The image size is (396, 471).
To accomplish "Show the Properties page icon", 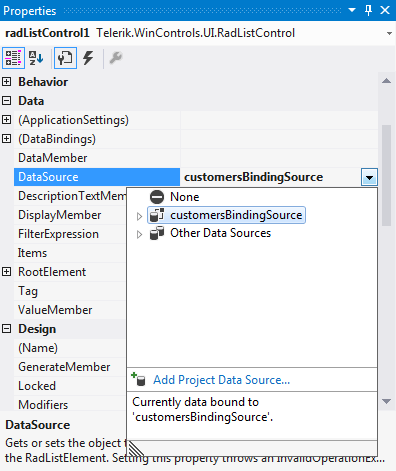I will coord(65,58).
